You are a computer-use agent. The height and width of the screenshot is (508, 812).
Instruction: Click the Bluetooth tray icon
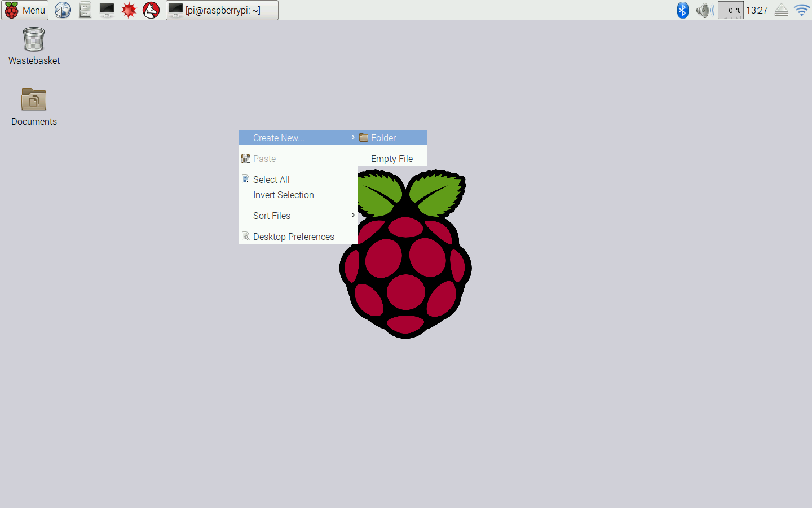(683, 10)
